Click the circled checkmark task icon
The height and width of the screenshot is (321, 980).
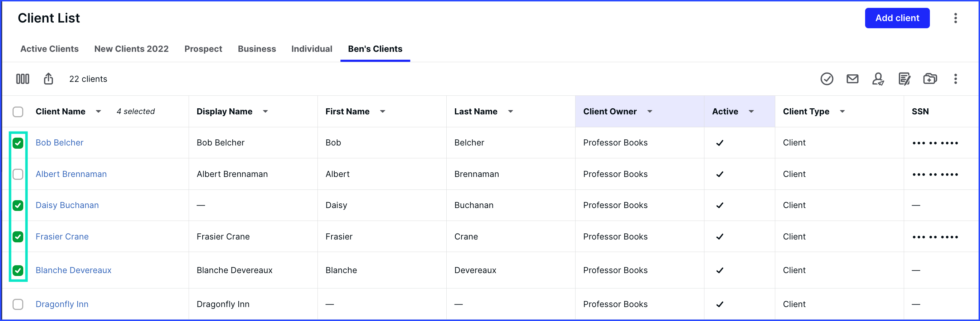pos(827,79)
